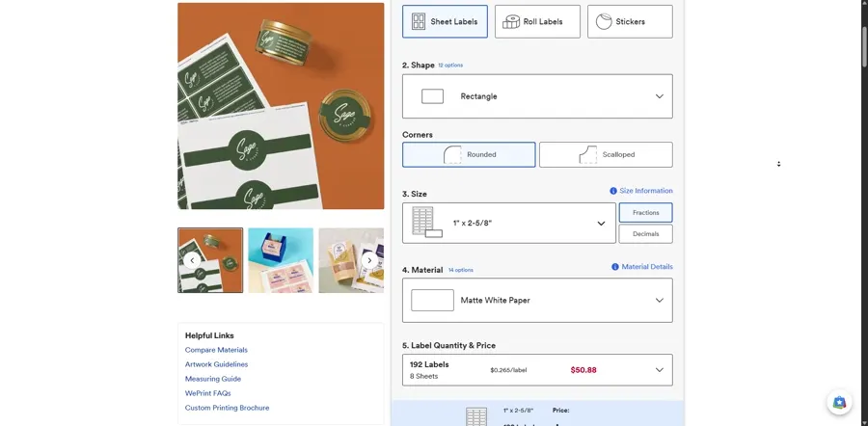Click the $50.88 price text
This screenshot has height=426, width=868.
click(583, 370)
